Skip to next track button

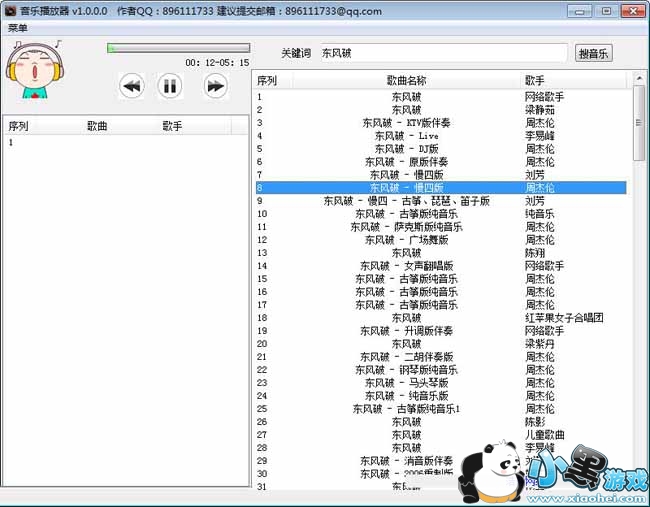pyautogui.click(x=216, y=86)
